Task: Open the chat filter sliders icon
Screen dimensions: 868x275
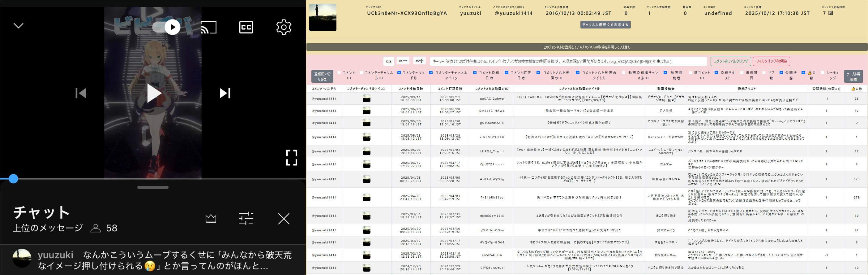Action: [x=246, y=219]
